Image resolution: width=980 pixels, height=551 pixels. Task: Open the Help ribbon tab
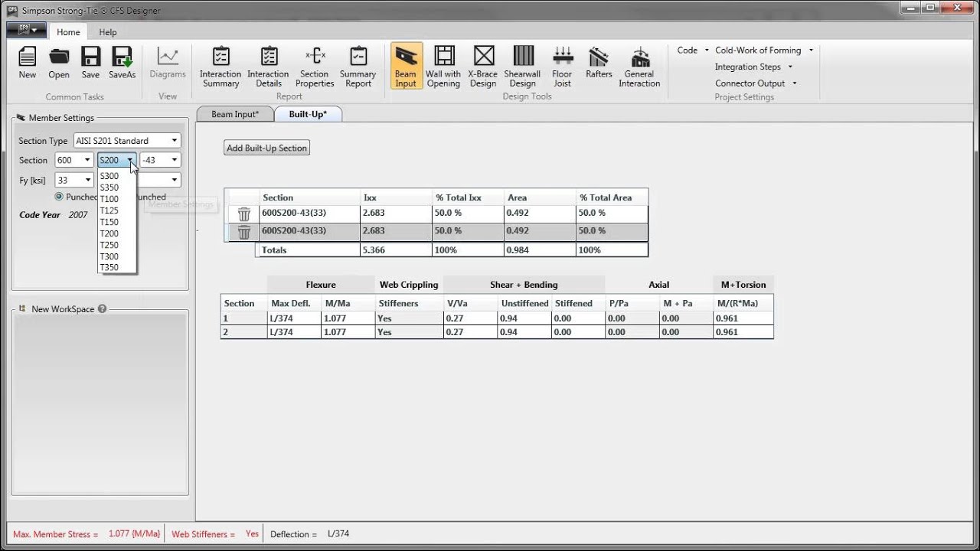click(x=108, y=32)
